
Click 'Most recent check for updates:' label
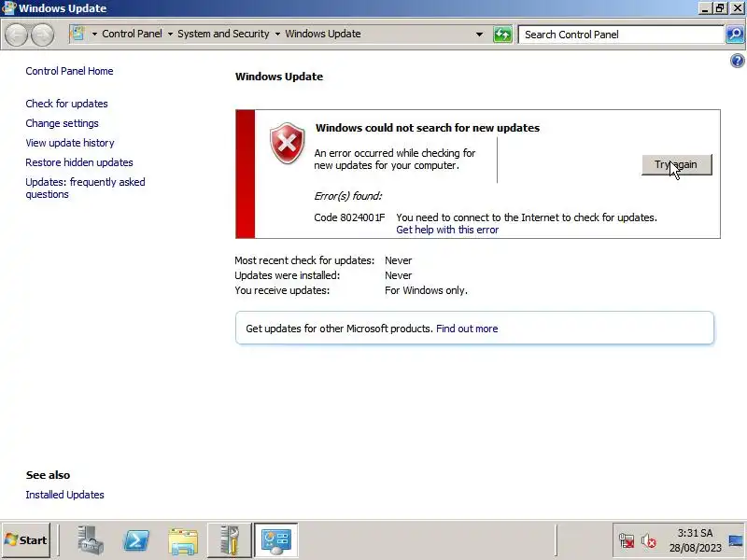(x=304, y=261)
